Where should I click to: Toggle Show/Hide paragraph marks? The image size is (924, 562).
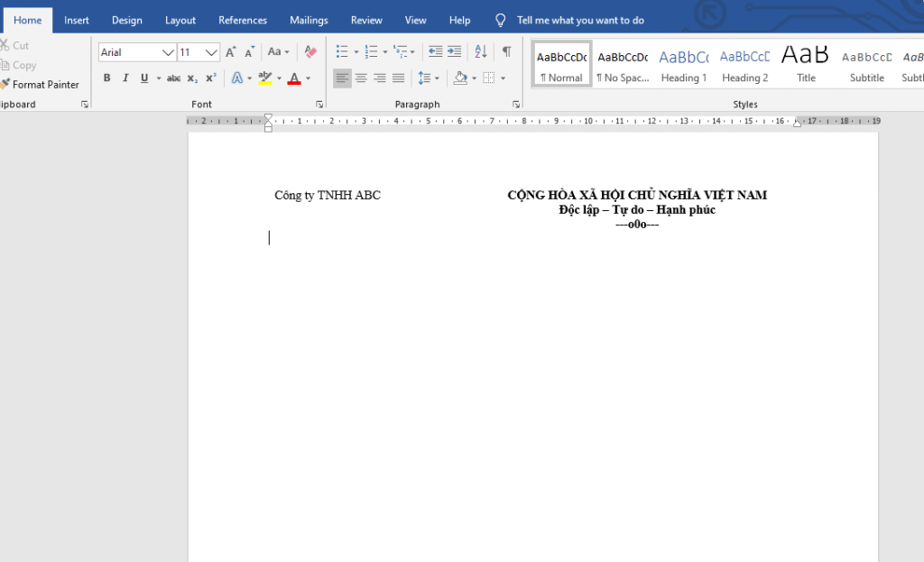506,52
